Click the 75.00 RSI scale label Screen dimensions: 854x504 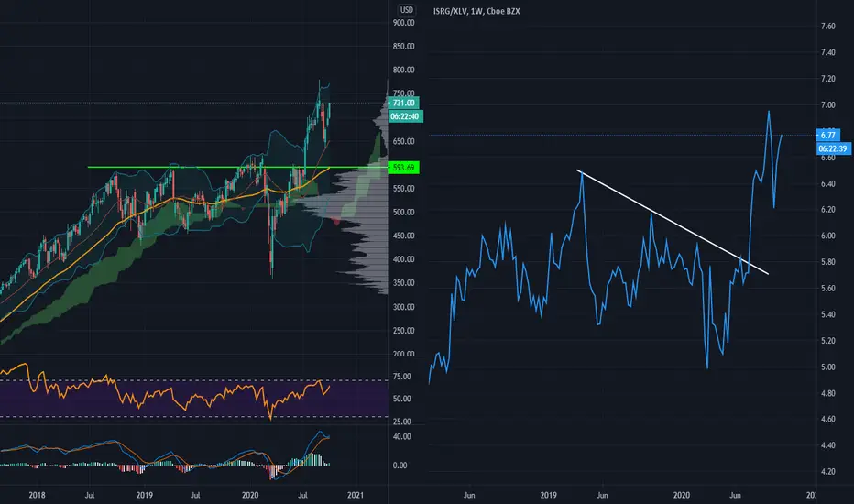402,377
